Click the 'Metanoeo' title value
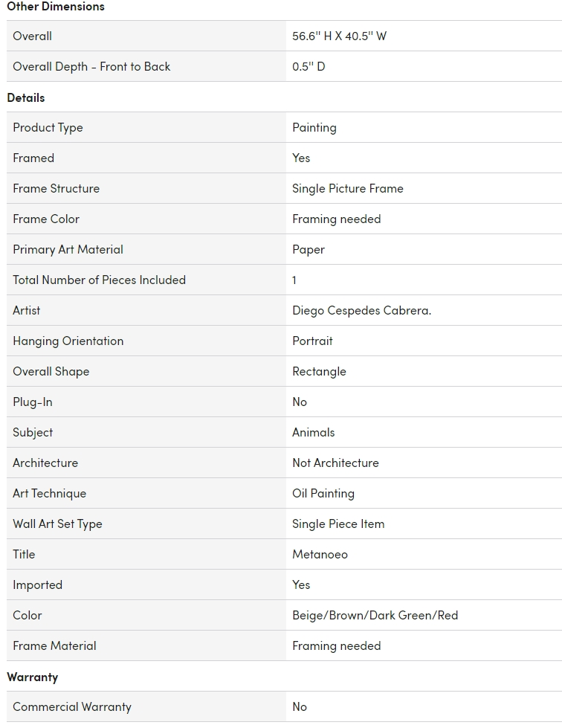 [x=320, y=554]
